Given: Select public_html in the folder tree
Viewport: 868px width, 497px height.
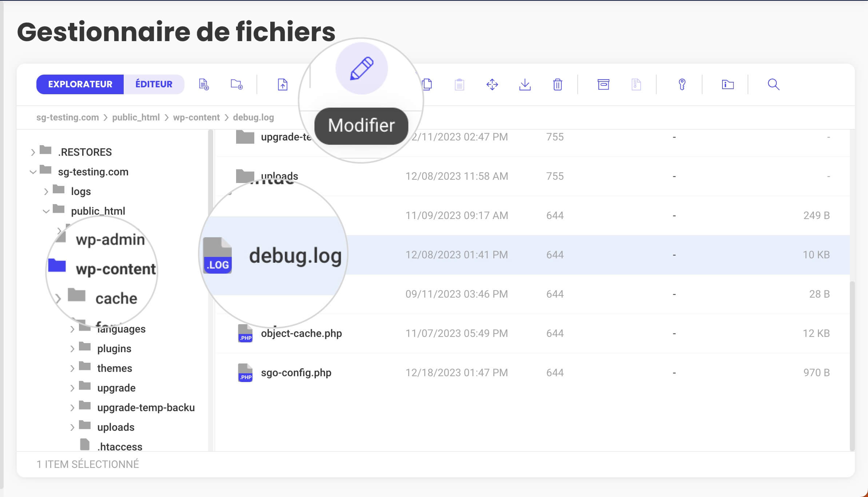Looking at the screenshot, I should [x=98, y=211].
